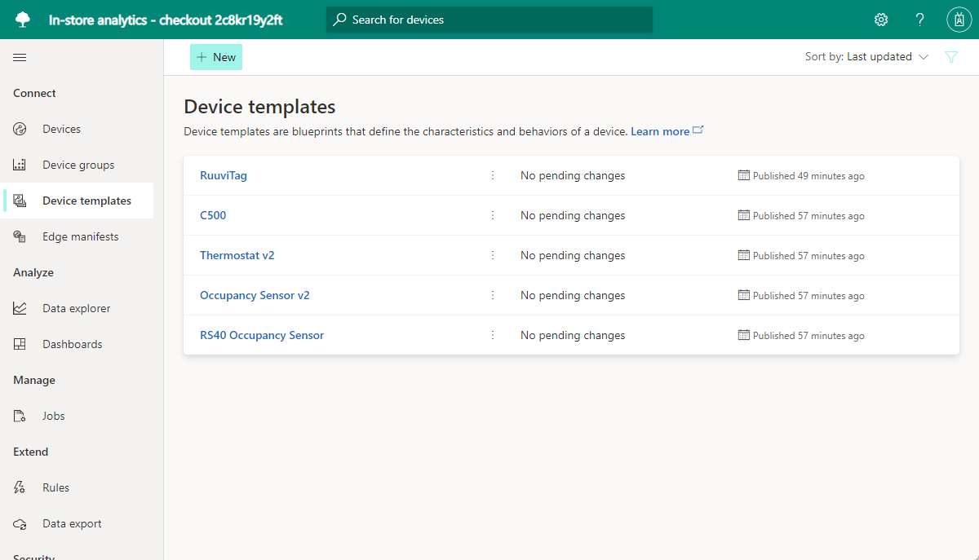
Task: Collapse the hamburger navigation menu
Action: [20, 57]
